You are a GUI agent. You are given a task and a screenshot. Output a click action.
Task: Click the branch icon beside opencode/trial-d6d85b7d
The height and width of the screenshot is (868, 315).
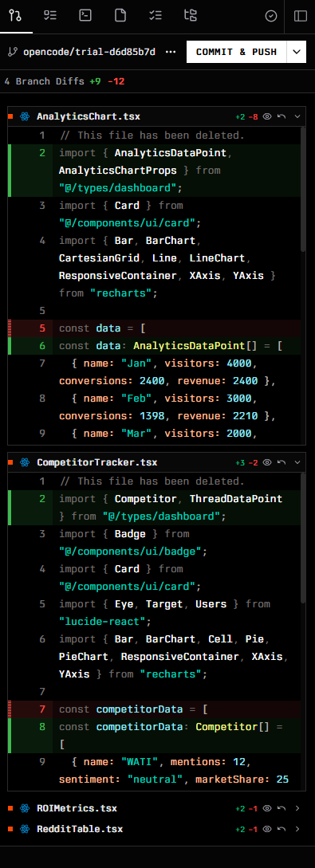pos(13,52)
